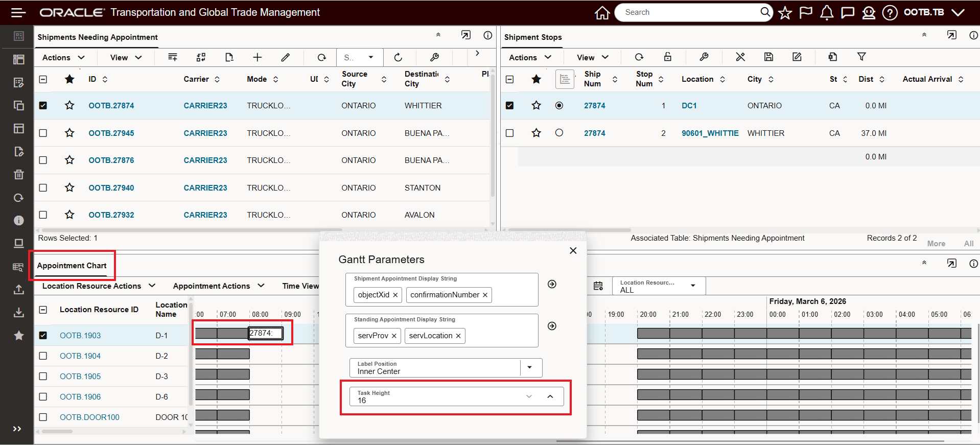
Task: Open View menu in Shipments Needing Appointment
Action: [126, 58]
